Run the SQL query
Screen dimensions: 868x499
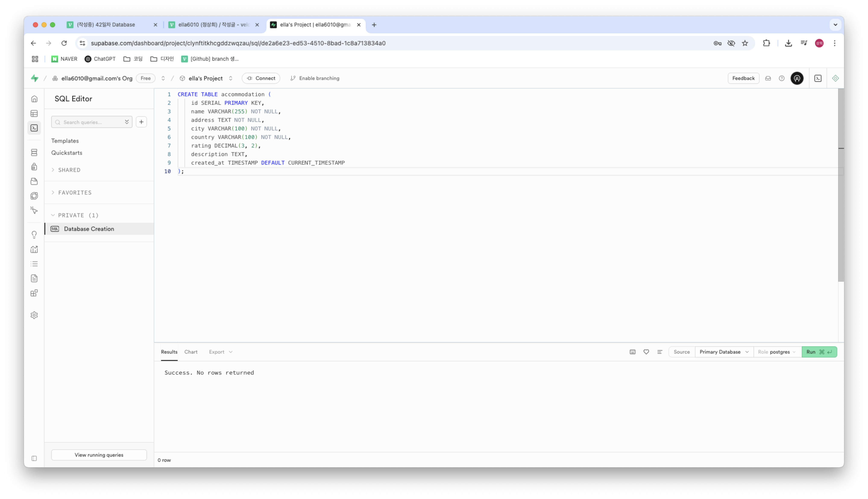pos(819,352)
